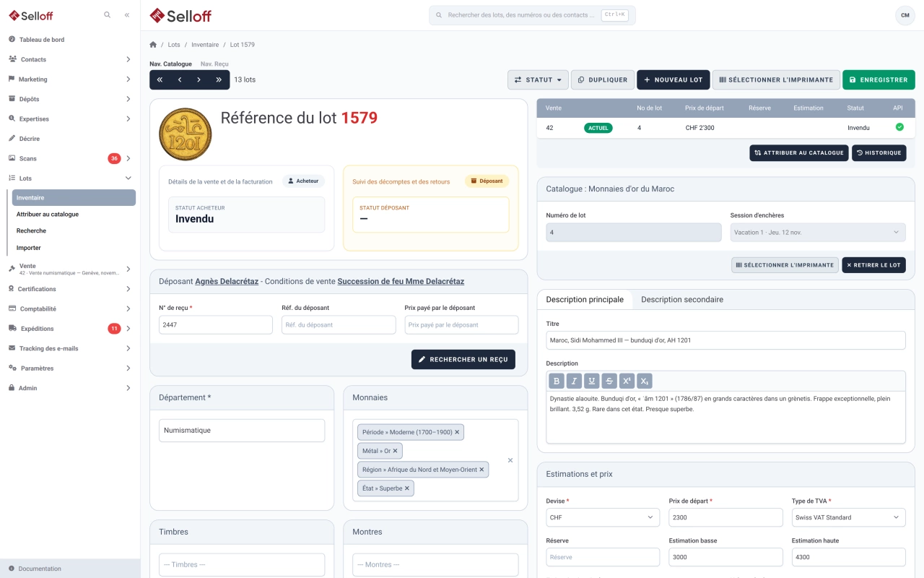Switch to the Nav. Reçu tab
924x578 pixels.
[x=214, y=64]
